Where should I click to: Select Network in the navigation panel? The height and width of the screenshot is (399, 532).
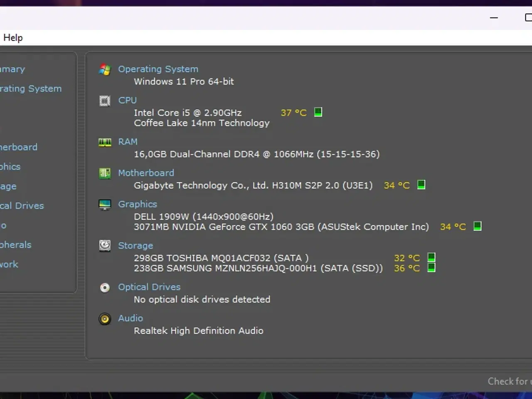coord(9,264)
